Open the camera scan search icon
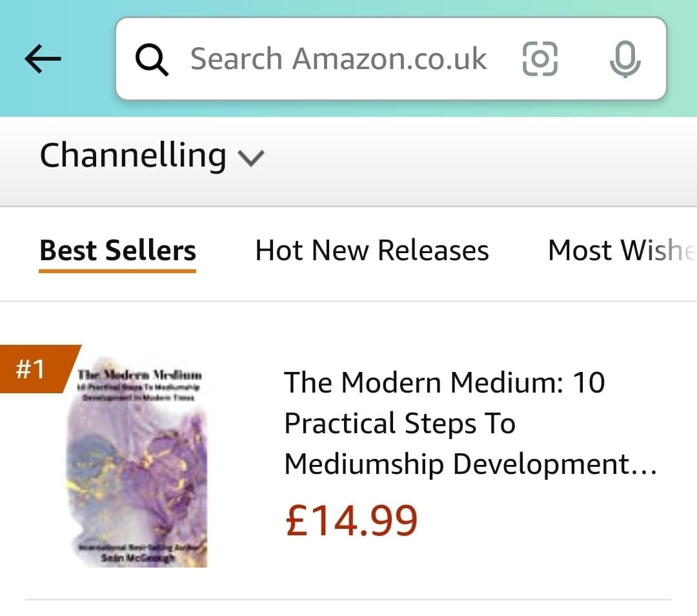 [x=540, y=59]
